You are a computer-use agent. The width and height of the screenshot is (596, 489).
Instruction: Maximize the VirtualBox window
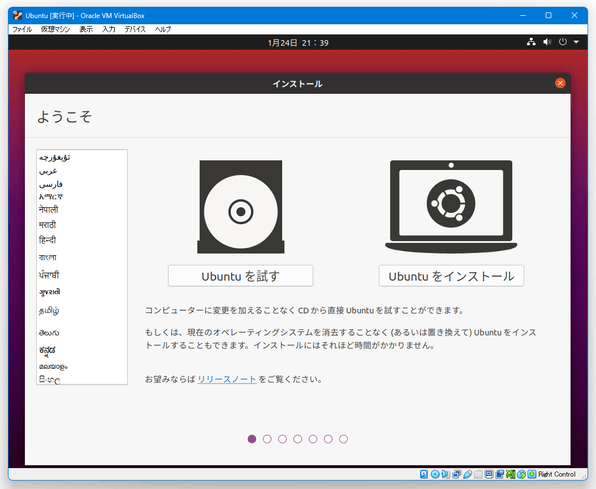click(548, 15)
